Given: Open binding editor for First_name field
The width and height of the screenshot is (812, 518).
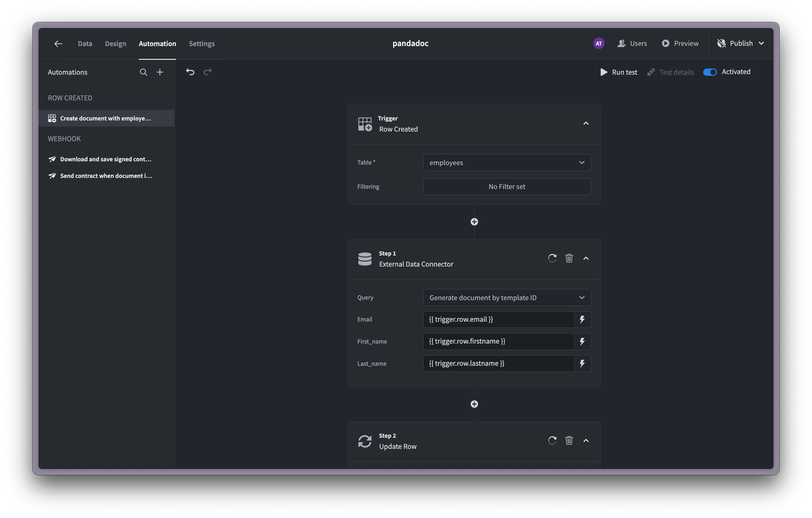Looking at the screenshot, I should 582,341.
